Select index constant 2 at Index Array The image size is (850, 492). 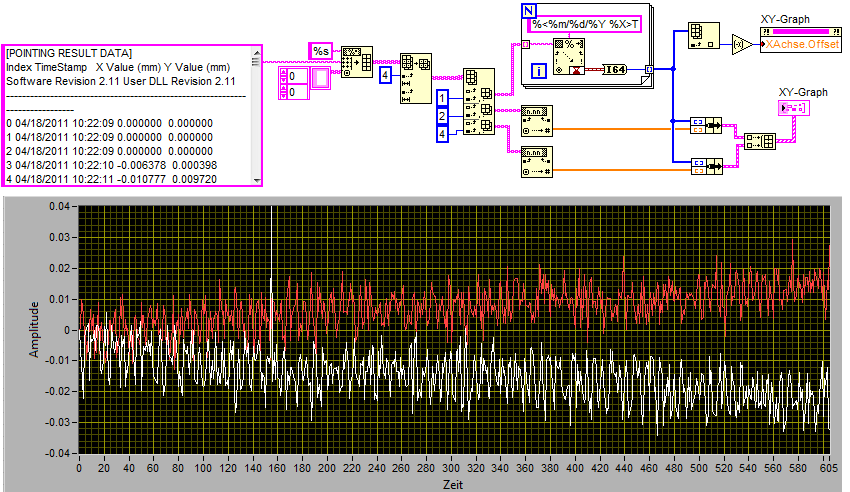point(442,116)
